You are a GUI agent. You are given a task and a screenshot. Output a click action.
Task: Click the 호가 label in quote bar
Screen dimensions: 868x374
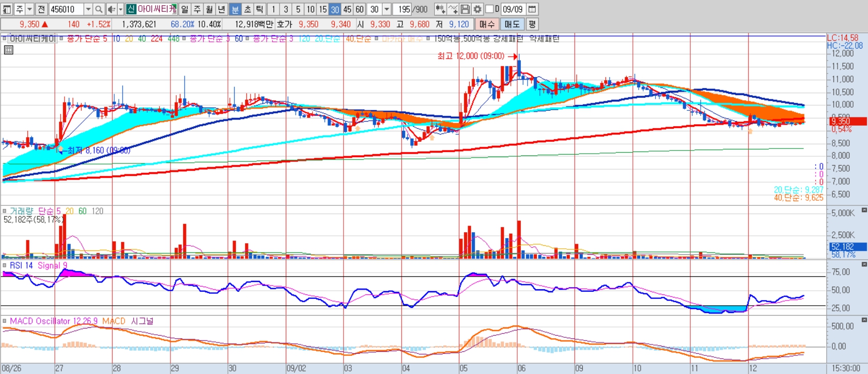(284, 24)
